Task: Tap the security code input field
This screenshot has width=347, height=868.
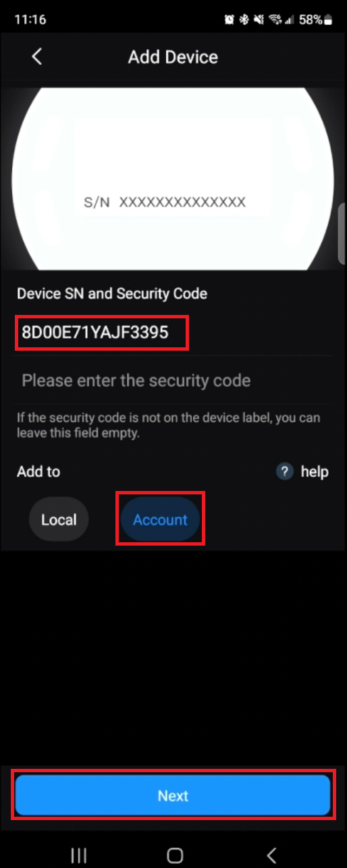Action: point(173,380)
